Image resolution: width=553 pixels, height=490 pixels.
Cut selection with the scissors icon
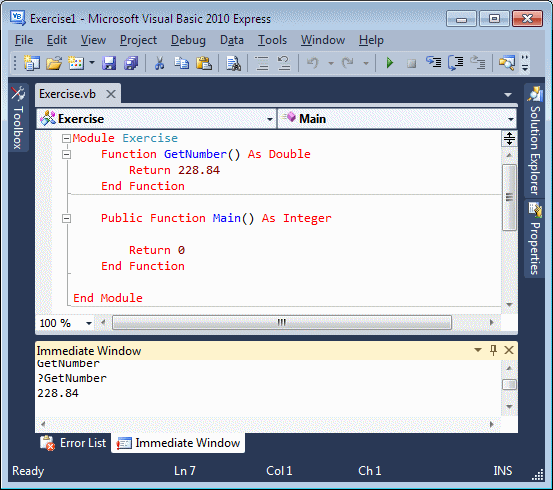pyautogui.click(x=159, y=63)
